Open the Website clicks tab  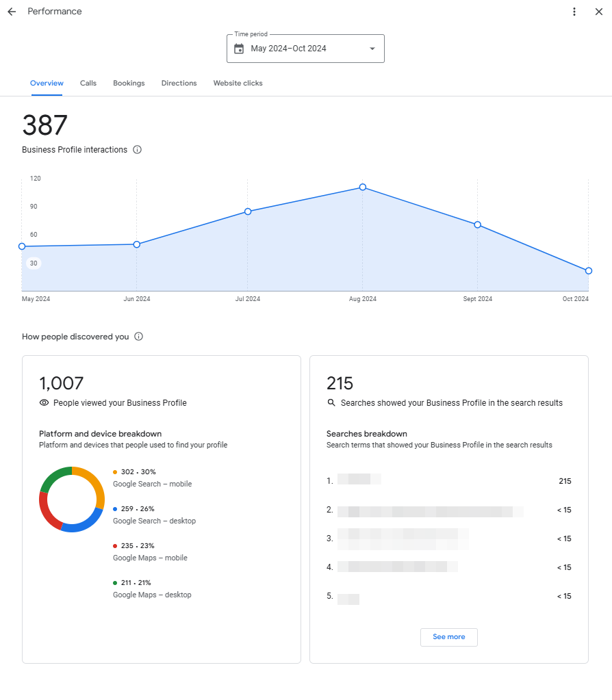[238, 83]
